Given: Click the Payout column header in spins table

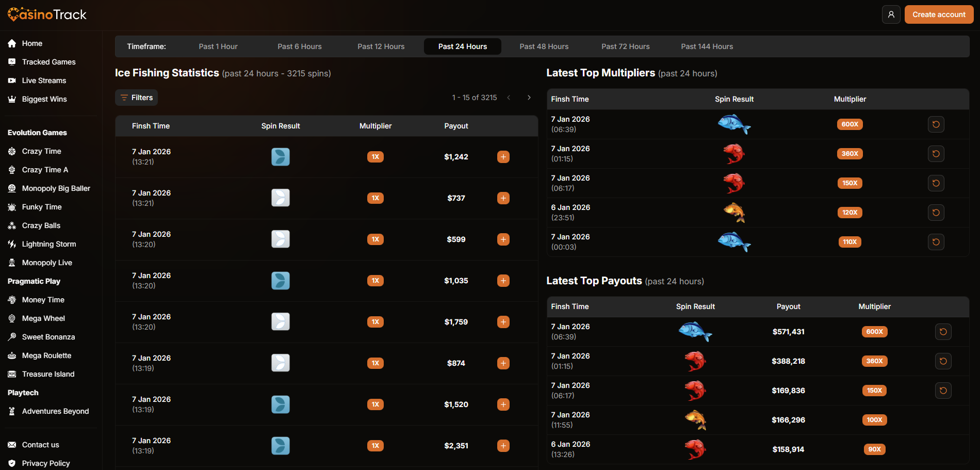Looking at the screenshot, I should (456, 126).
